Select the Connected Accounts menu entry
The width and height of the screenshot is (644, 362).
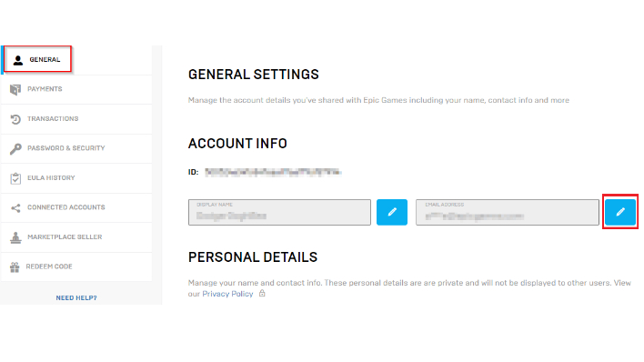point(76,208)
